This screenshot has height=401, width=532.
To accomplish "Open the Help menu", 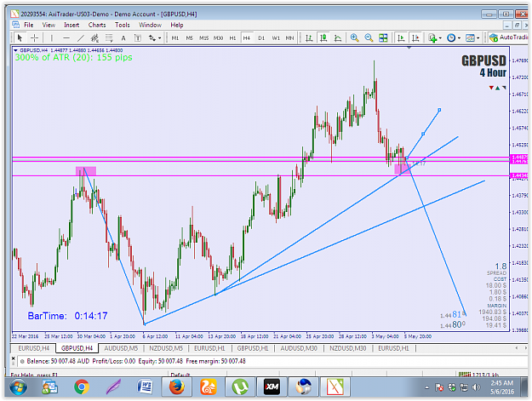I will tap(177, 25).
